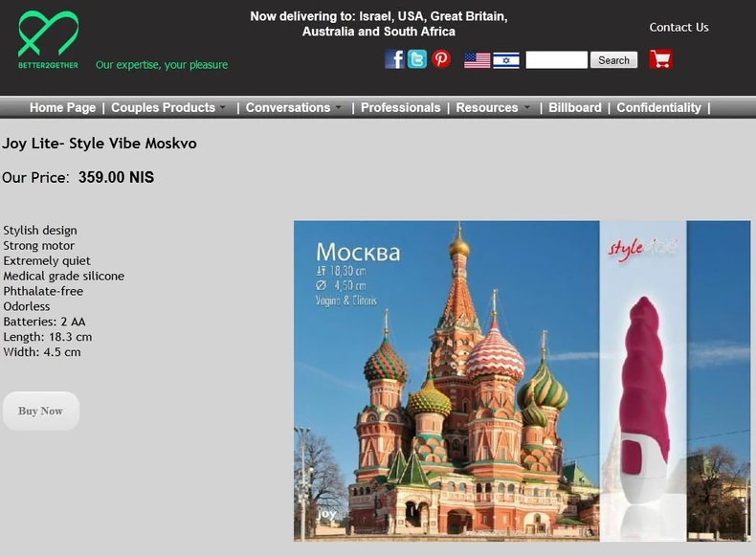Open the red shopping cart

click(660, 59)
